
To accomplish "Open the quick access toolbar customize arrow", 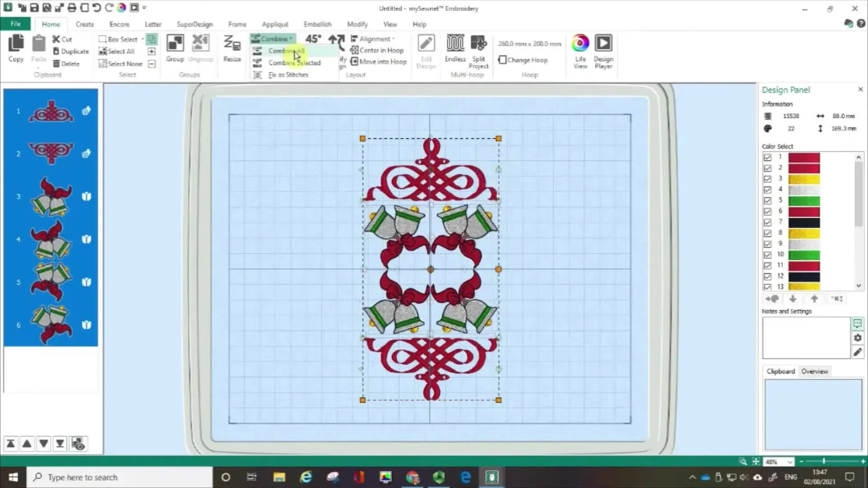I will pos(144,8).
